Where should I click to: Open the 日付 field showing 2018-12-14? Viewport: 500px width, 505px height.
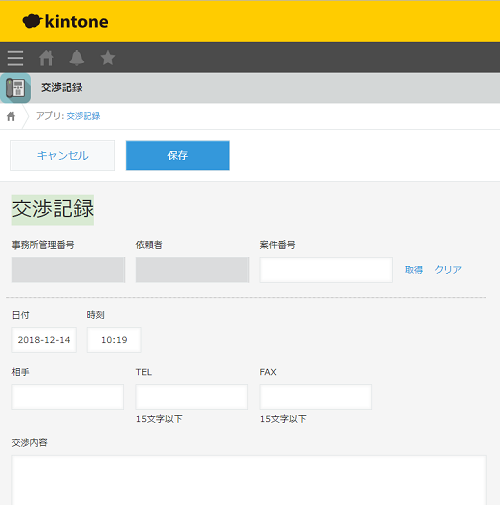coord(44,340)
